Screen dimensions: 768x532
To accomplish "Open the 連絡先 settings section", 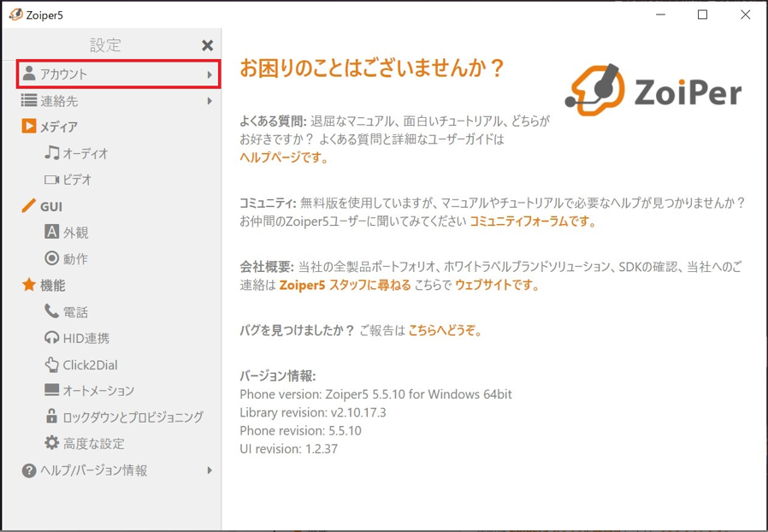I will coord(118,101).
